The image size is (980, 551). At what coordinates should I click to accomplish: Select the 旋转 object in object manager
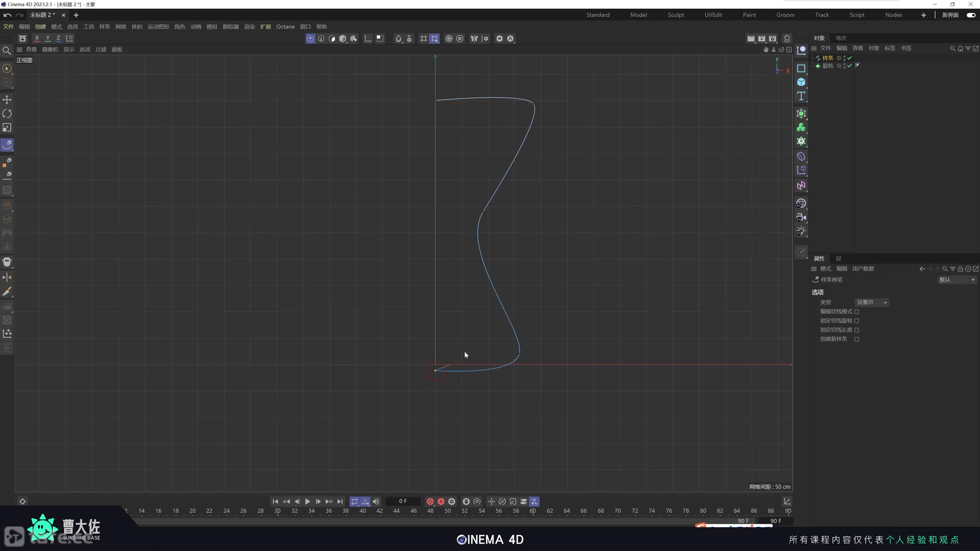coord(828,66)
